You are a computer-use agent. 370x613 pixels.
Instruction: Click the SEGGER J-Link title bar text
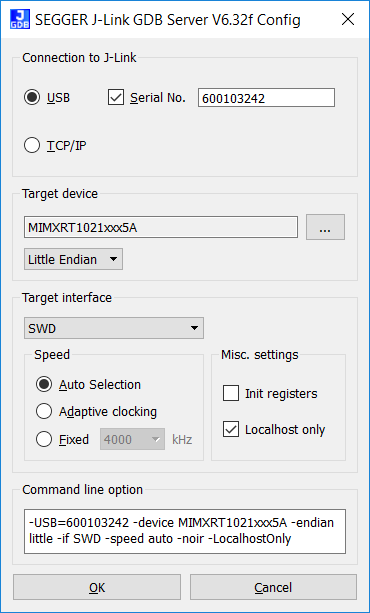(x=168, y=20)
